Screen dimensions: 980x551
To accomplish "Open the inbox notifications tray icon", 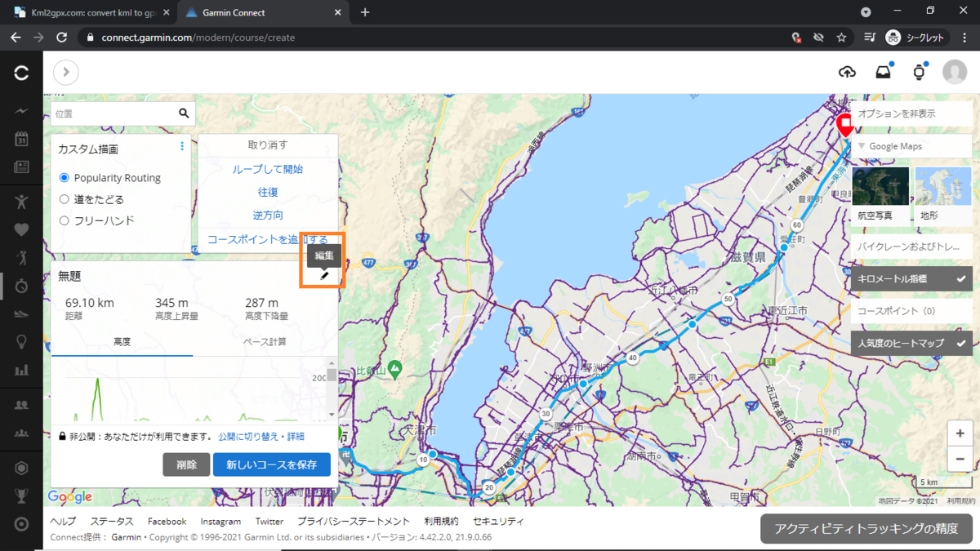I will point(883,73).
